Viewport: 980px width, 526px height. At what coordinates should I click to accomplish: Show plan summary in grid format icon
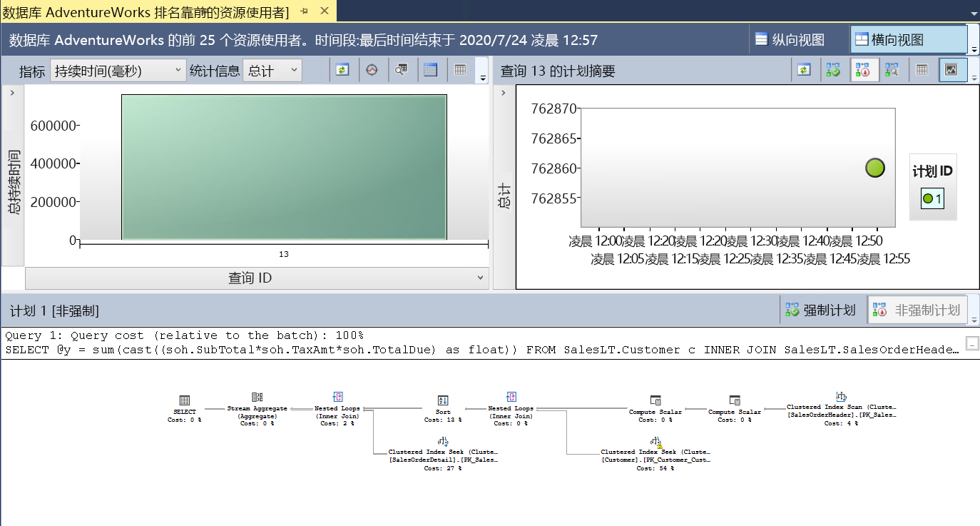922,70
